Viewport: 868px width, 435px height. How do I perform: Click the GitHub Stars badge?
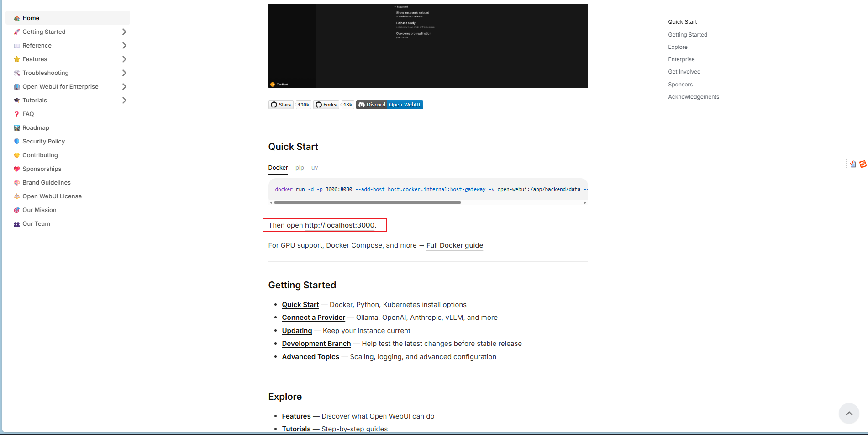[281, 105]
